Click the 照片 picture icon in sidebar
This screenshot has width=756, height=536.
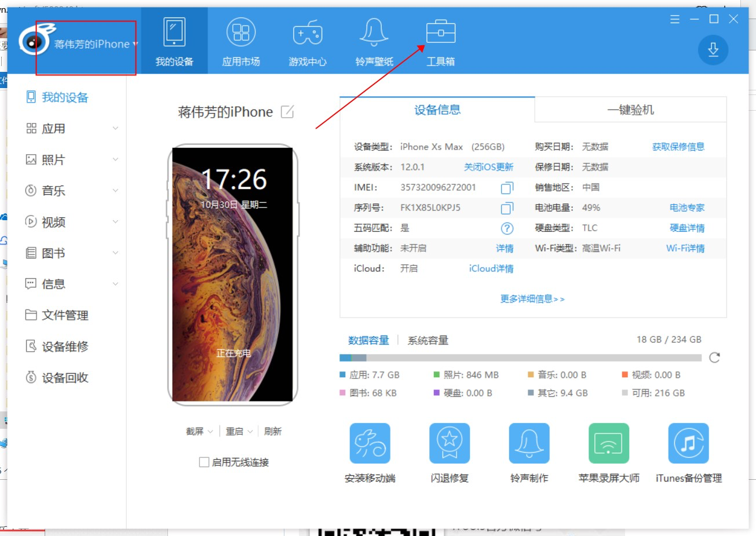pos(31,159)
